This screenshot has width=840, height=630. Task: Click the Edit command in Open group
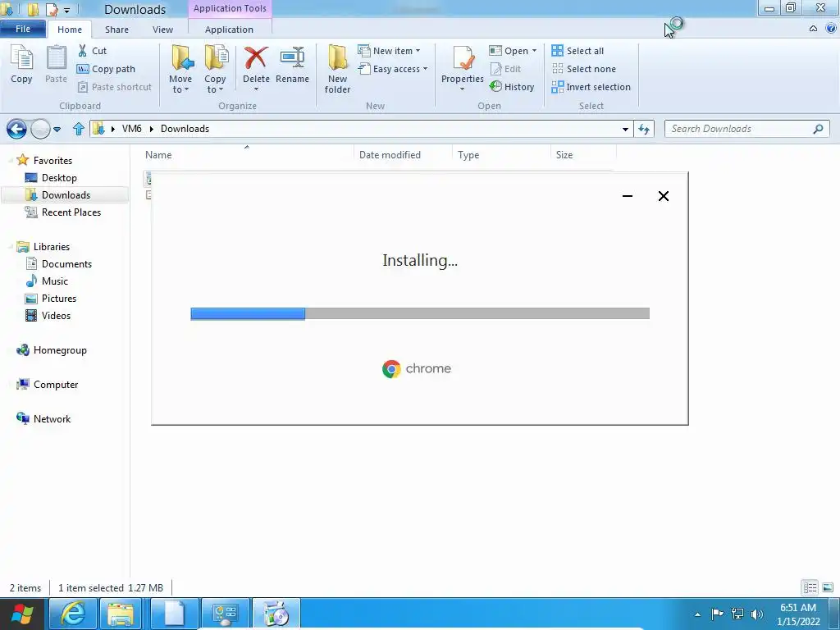[505, 69]
